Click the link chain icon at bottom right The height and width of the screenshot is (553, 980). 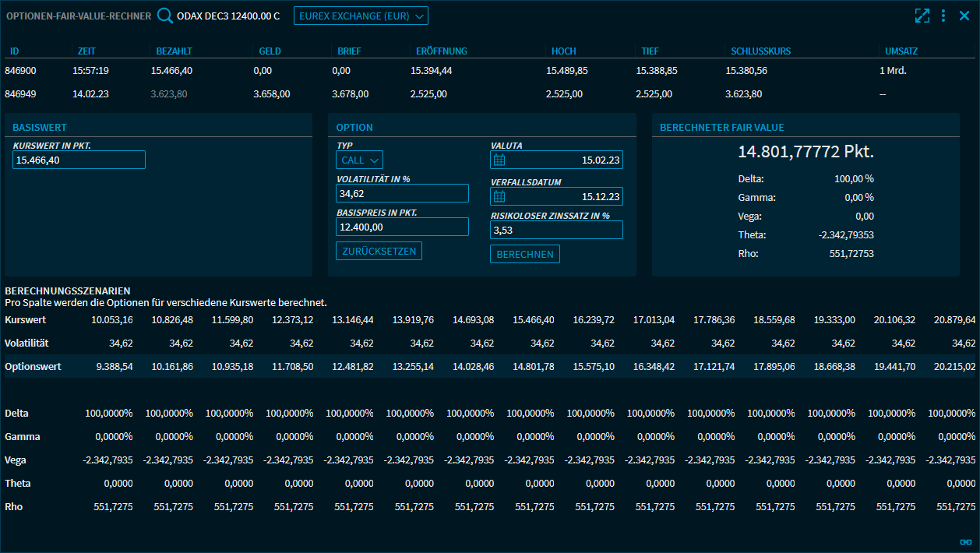[x=966, y=542]
